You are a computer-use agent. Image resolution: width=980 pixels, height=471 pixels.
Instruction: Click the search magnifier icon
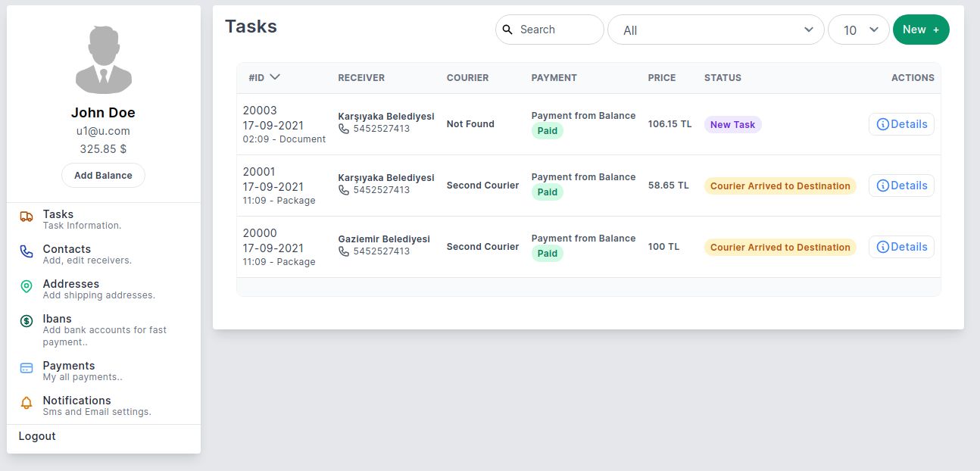[508, 30]
